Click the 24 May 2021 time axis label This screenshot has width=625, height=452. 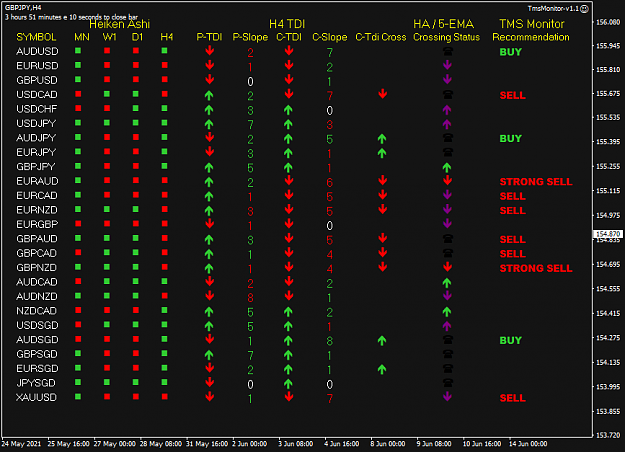[x=22, y=444]
